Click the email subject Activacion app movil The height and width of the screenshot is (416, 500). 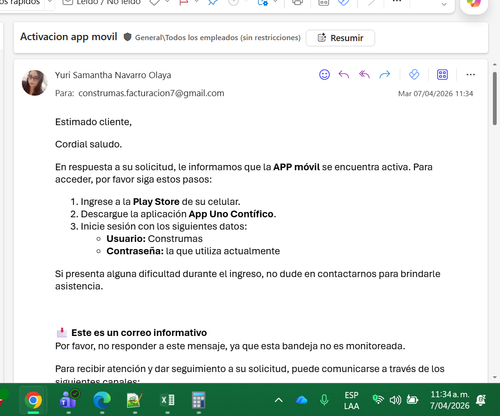point(69,37)
